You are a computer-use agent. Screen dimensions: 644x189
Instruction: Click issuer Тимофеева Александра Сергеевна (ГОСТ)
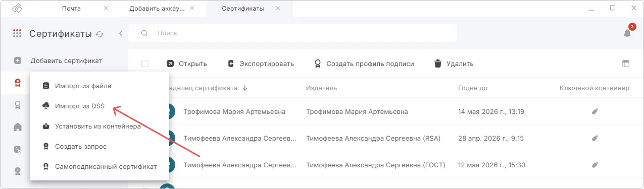point(376,165)
